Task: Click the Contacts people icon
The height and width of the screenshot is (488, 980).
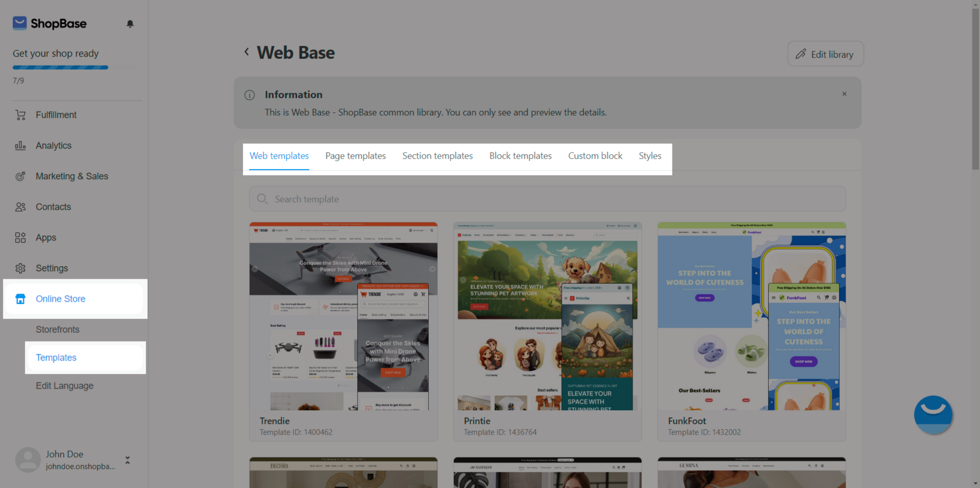Action: [x=20, y=207]
